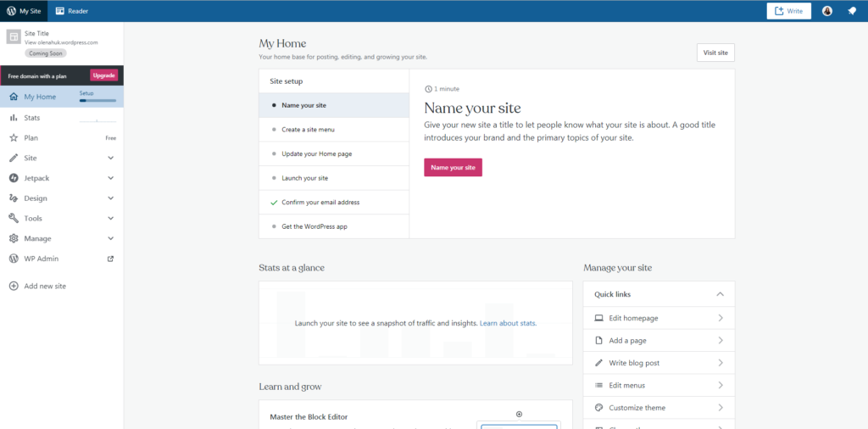The width and height of the screenshot is (868, 429).
Task: Click the Plan star icon
Action: coord(14,138)
